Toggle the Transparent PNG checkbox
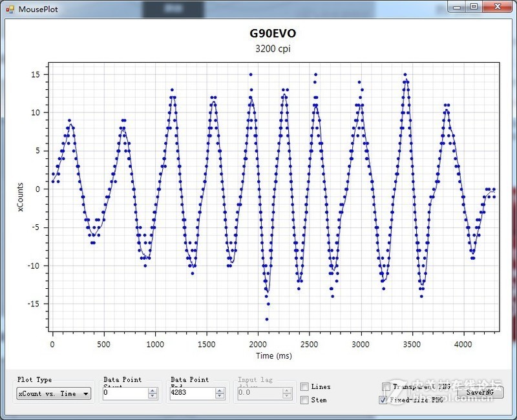Viewport: 517px width, 420px height. tap(386, 386)
